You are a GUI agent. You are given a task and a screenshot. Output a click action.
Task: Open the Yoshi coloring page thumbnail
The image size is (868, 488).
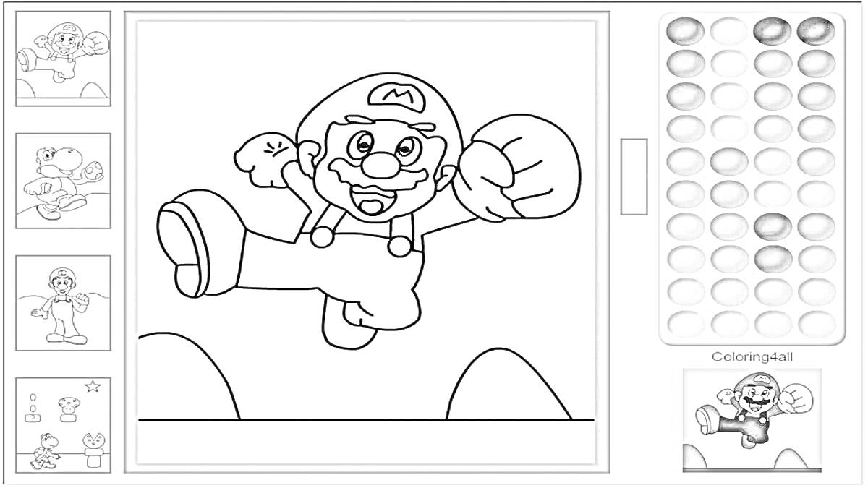coord(63,181)
